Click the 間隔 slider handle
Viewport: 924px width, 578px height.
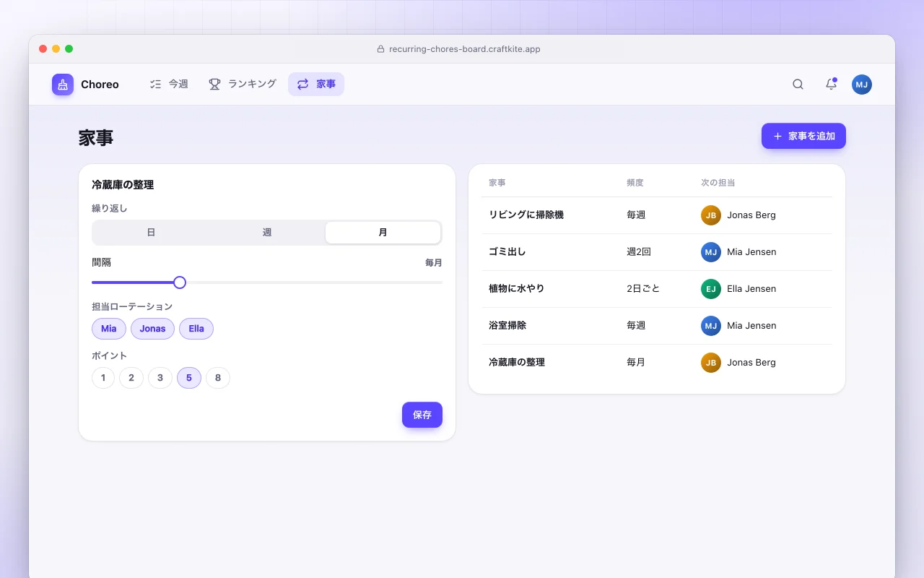pyautogui.click(x=180, y=282)
